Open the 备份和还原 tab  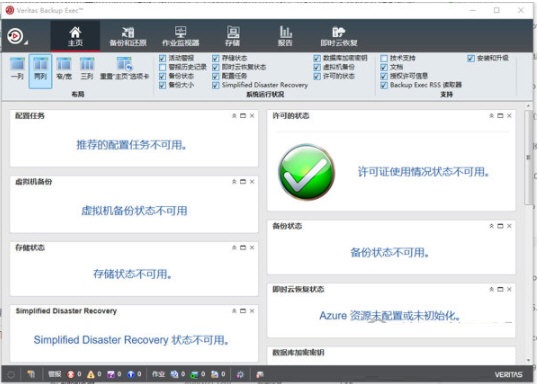[128, 36]
